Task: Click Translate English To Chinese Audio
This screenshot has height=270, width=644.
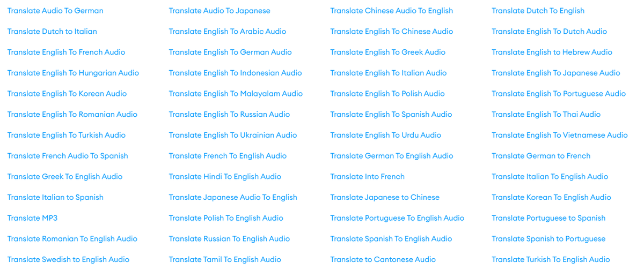Action: click(392, 32)
